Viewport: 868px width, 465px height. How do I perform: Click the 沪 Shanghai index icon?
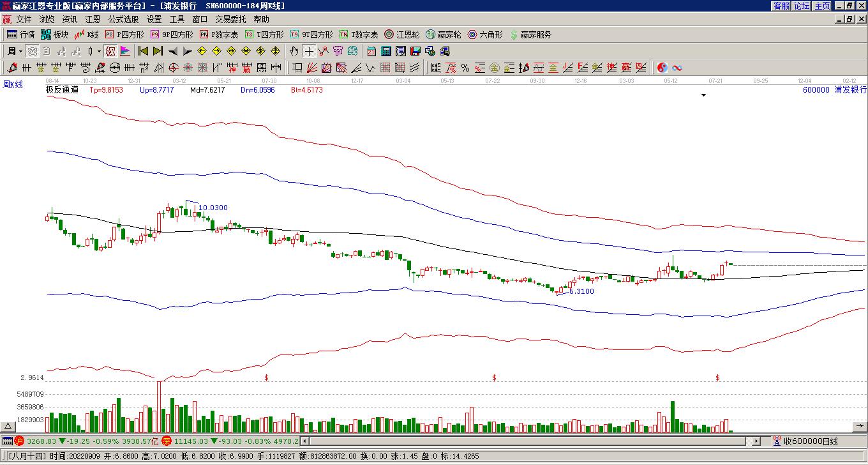click(x=19, y=441)
